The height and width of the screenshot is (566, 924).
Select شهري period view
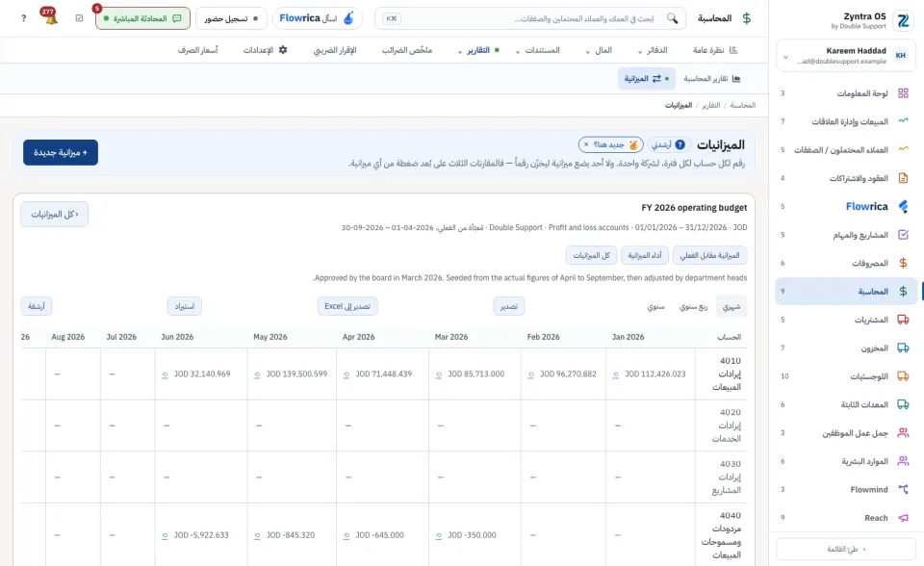[x=731, y=306]
